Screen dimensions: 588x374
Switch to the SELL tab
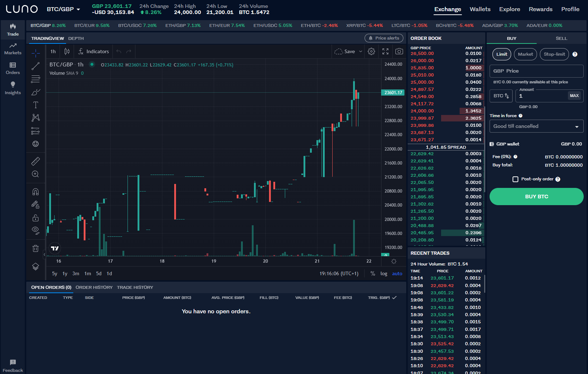(561, 38)
